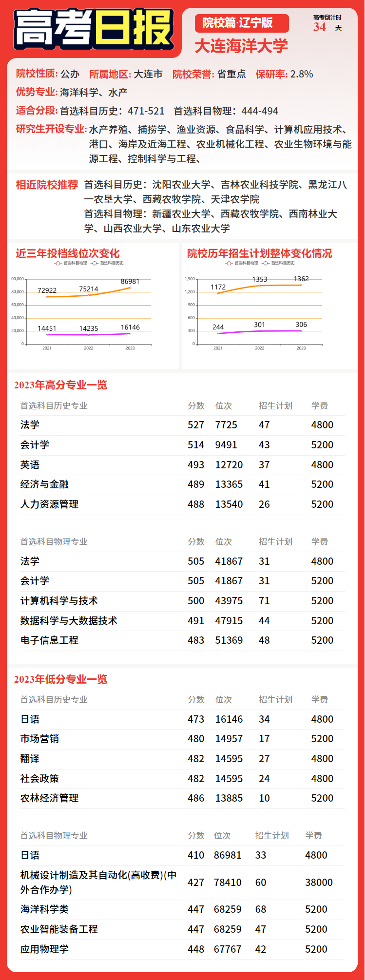Click the 经济与金融 major name
The width and height of the screenshot is (365, 980).
[44, 484]
